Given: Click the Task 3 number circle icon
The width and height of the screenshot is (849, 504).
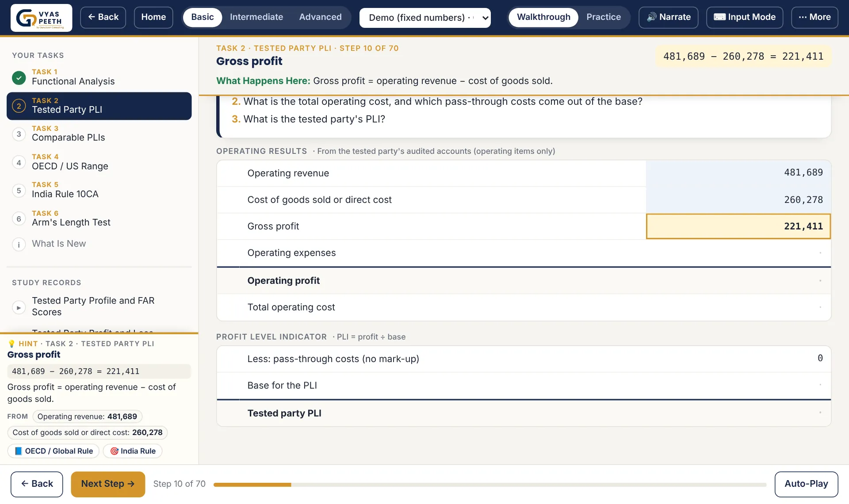Looking at the screenshot, I should point(19,134).
